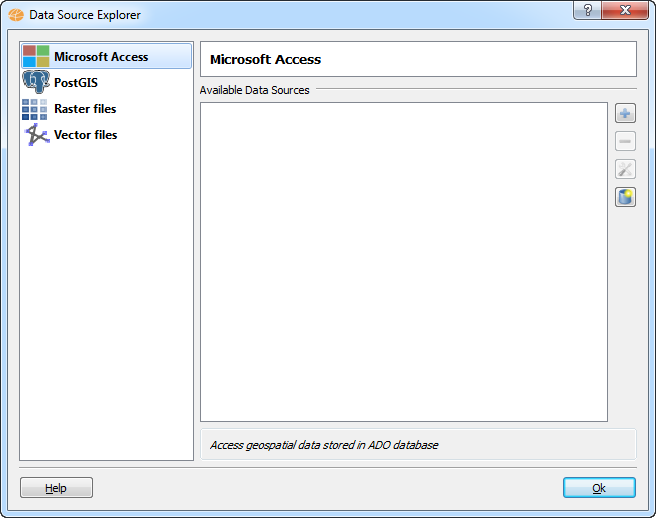The image size is (656, 518).
Task: Click the PostGIS elephant icon
Action: pyautogui.click(x=36, y=82)
